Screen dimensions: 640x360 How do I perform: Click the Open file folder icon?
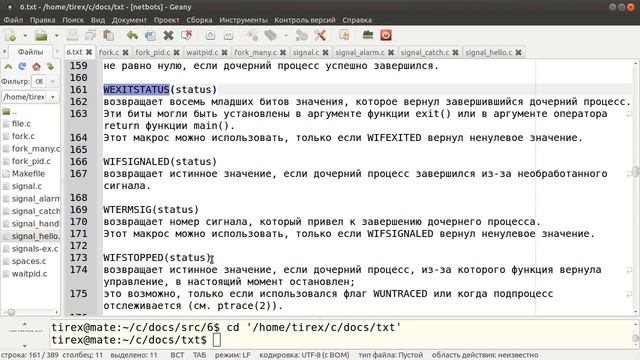click(41, 36)
